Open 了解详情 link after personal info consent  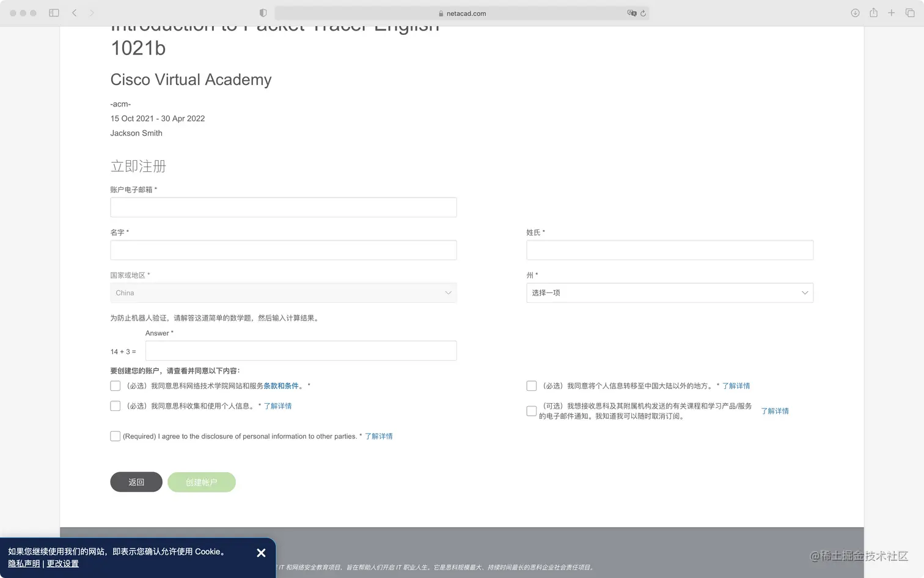(x=277, y=406)
